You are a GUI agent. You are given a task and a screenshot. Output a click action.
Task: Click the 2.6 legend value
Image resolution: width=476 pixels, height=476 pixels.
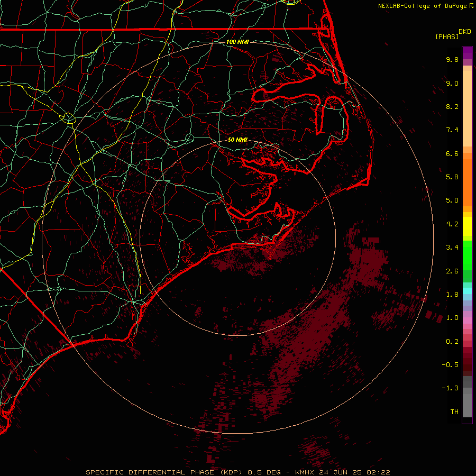[x=452, y=271]
